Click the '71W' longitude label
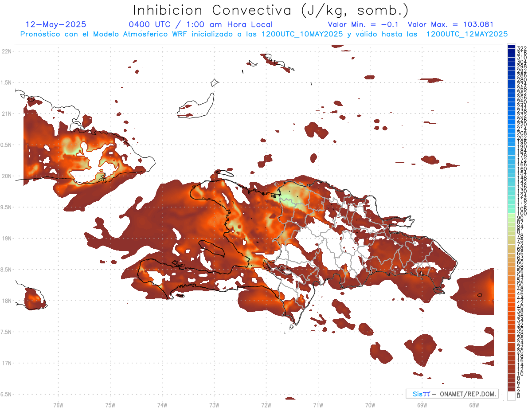Screen dimensions: 532x411 click(x=318, y=405)
